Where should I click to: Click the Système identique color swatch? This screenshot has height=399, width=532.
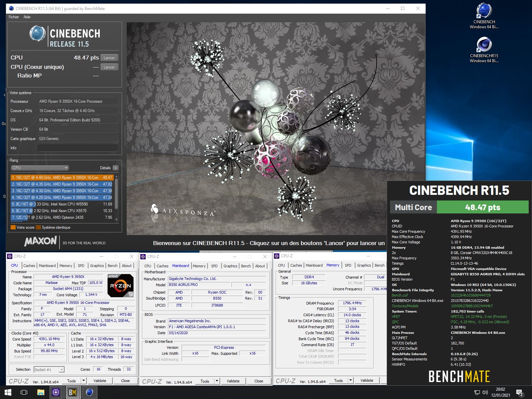click(38, 227)
